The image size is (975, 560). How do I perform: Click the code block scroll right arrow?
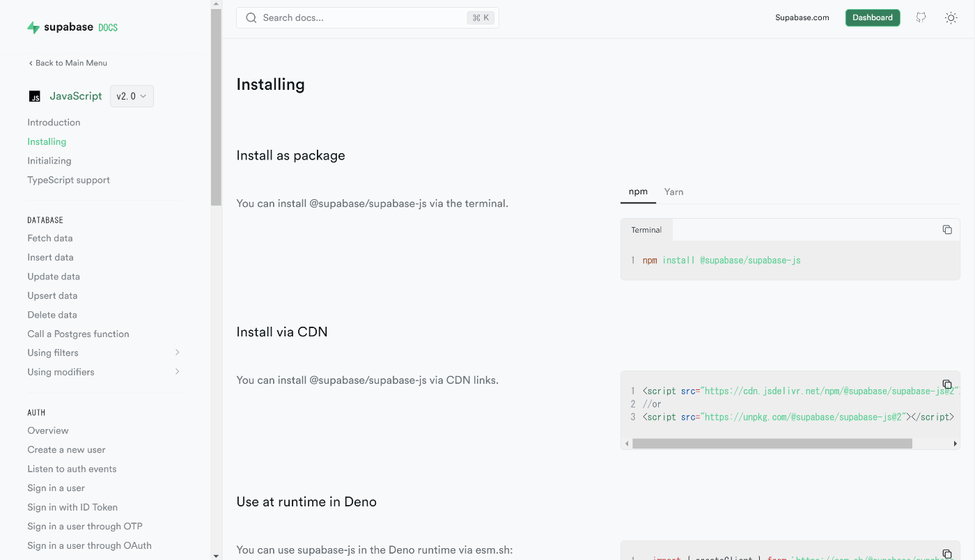pyautogui.click(x=955, y=444)
